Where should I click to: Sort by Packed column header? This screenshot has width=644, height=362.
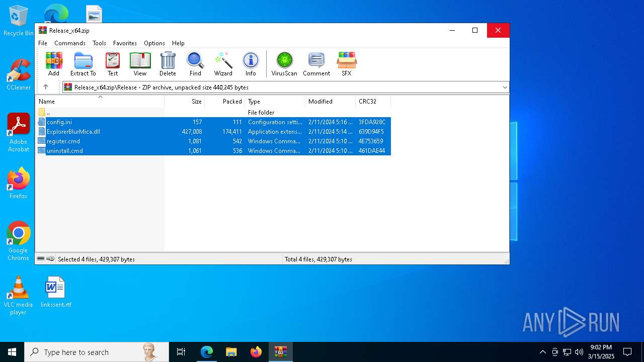(225, 101)
